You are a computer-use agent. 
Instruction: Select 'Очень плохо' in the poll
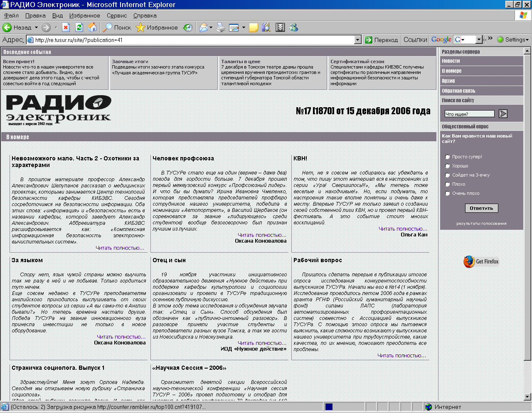pyautogui.click(x=448, y=193)
